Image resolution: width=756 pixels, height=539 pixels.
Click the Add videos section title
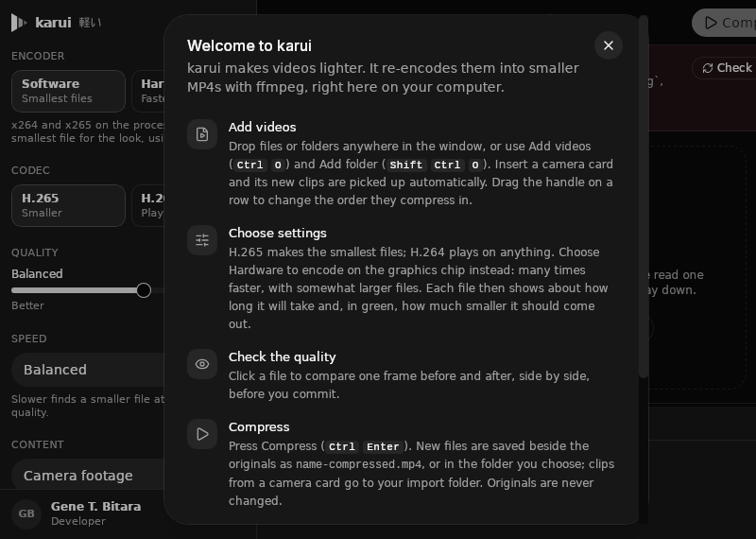pos(263,127)
